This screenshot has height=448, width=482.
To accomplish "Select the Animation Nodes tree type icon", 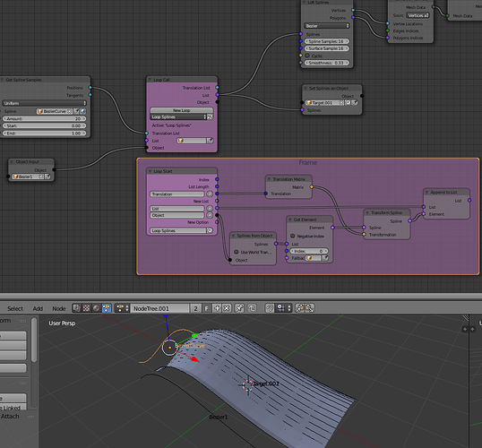I will (x=107, y=308).
